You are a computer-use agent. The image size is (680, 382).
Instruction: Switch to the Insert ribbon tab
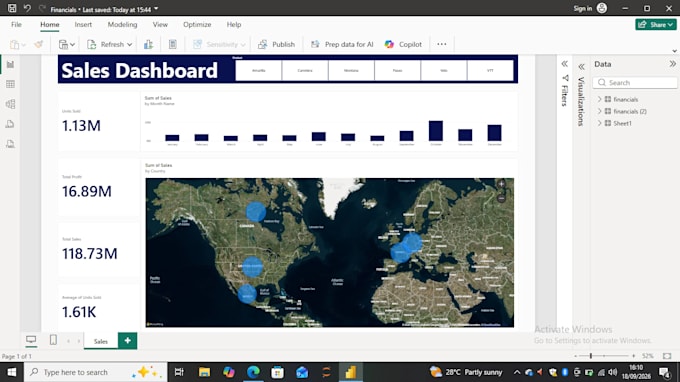click(83, 25)
